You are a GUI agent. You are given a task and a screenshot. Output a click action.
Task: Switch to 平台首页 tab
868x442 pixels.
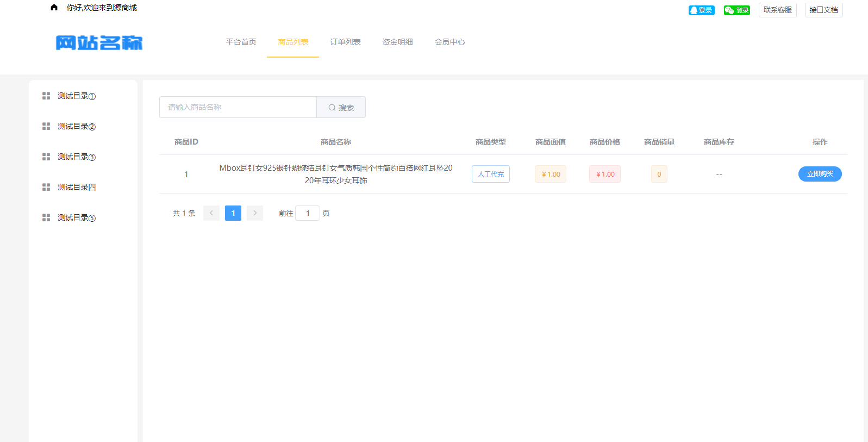[241, 42]
